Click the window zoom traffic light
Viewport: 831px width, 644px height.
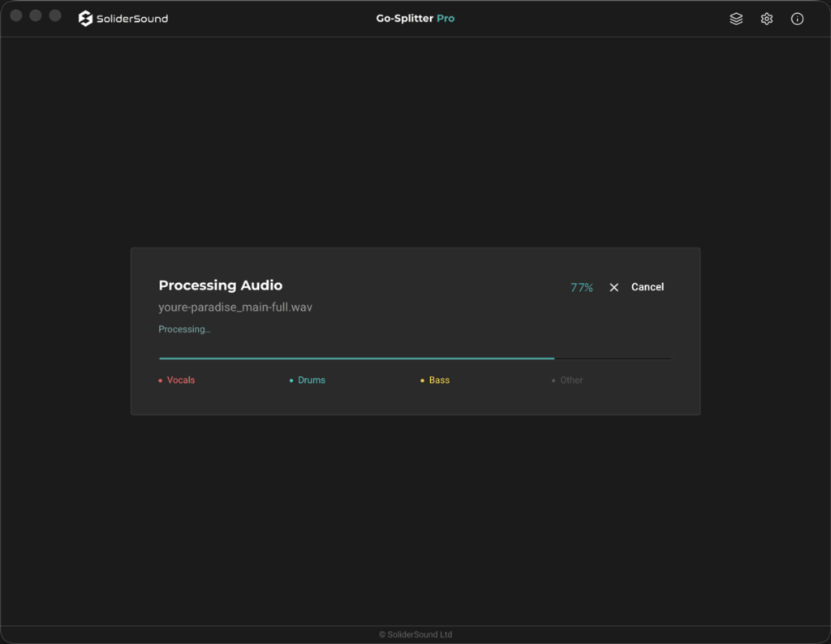[x=55, y=15]
